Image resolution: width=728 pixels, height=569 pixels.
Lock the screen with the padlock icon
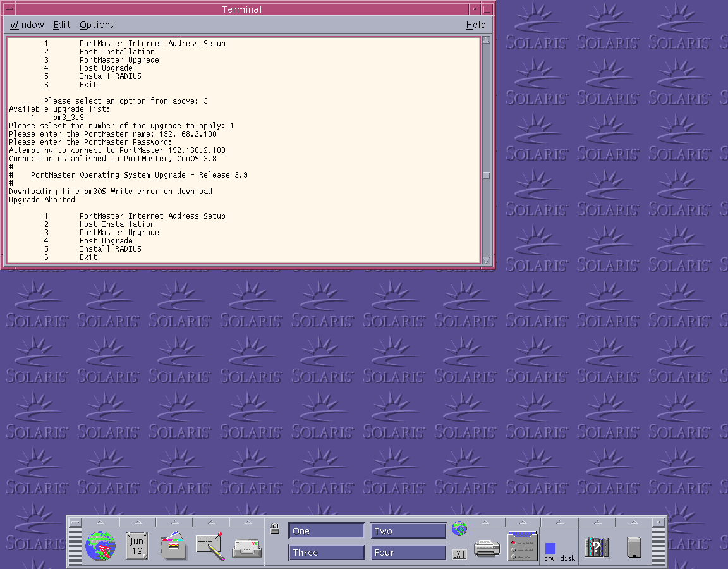pyautogui.click(x=274, y=528)
